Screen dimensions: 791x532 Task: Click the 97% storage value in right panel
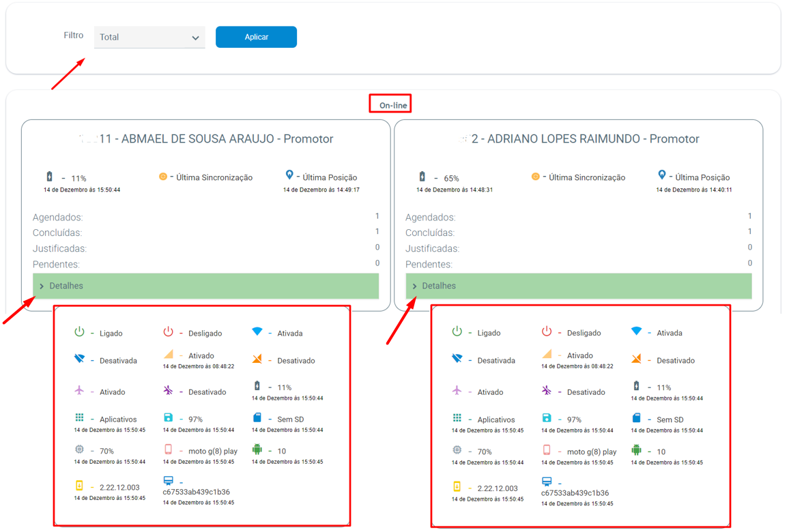point(574,419)
